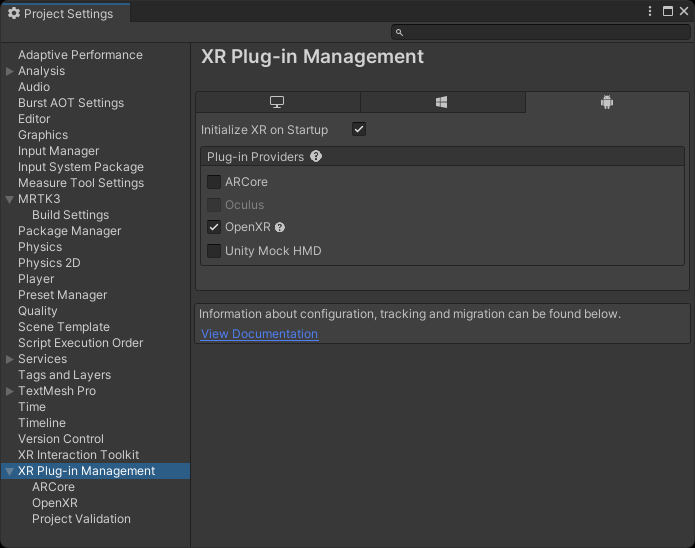The height and width of the screenshot is (548, 695).
Task: Uncheck the OpenXR plug-in provider
Action: point(214,227)
